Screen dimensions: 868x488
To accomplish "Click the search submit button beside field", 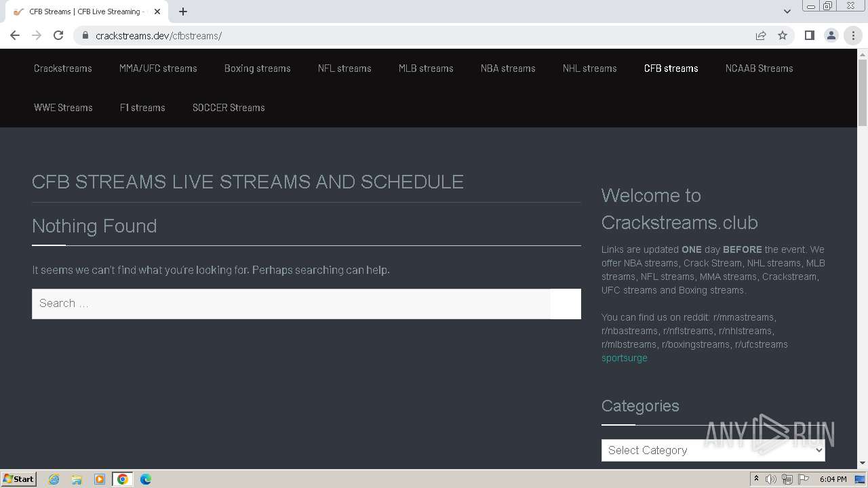I will [x=566, y=304].
